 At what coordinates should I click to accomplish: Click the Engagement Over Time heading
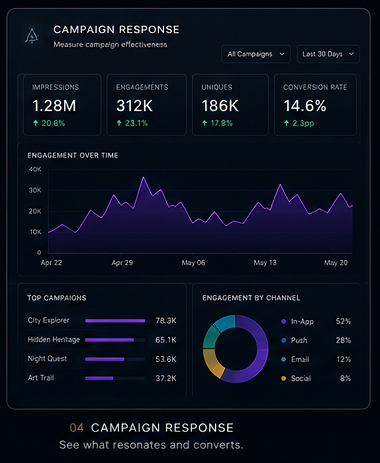click(73, 155)
